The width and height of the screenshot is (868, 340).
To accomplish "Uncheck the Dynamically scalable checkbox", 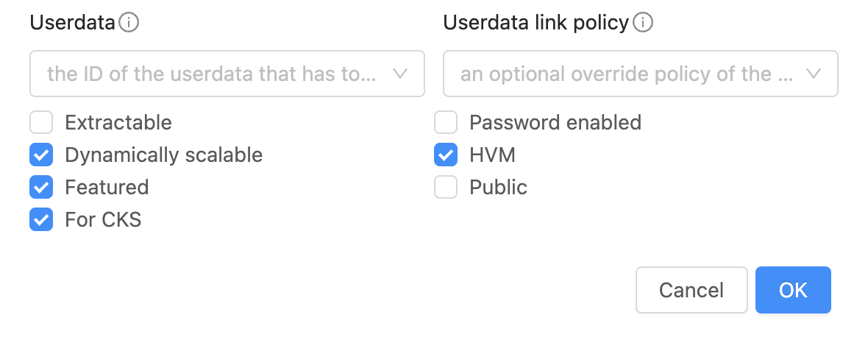I will click(41, 155).
